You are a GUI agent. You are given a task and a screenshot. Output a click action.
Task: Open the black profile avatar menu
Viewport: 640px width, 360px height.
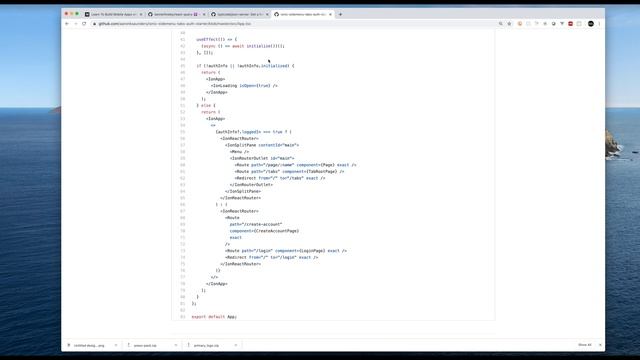591,24
